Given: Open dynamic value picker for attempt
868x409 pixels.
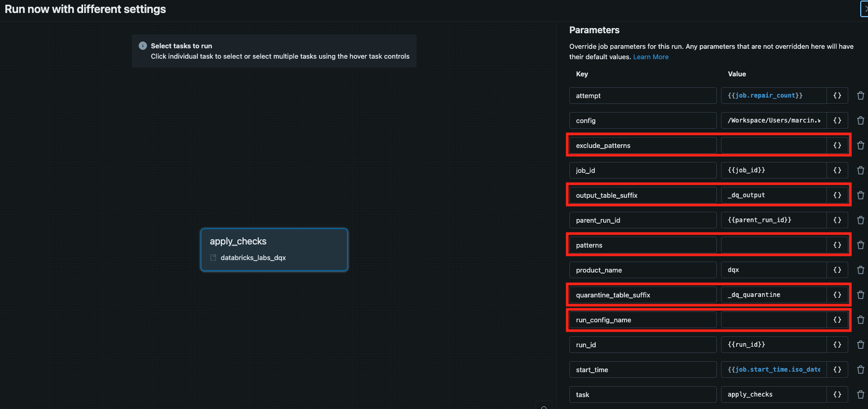Looking at the screenshot, I should (837, 96).
